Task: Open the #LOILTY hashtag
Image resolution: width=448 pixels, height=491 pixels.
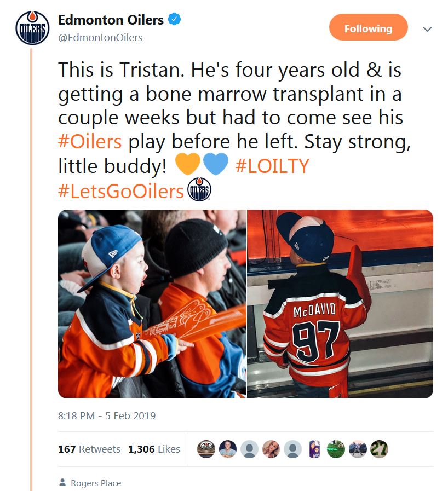Action: 272,165
